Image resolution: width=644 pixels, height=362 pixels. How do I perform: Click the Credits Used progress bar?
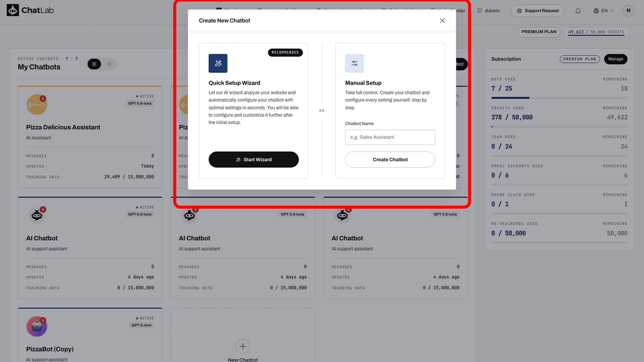tap(559, 127)
